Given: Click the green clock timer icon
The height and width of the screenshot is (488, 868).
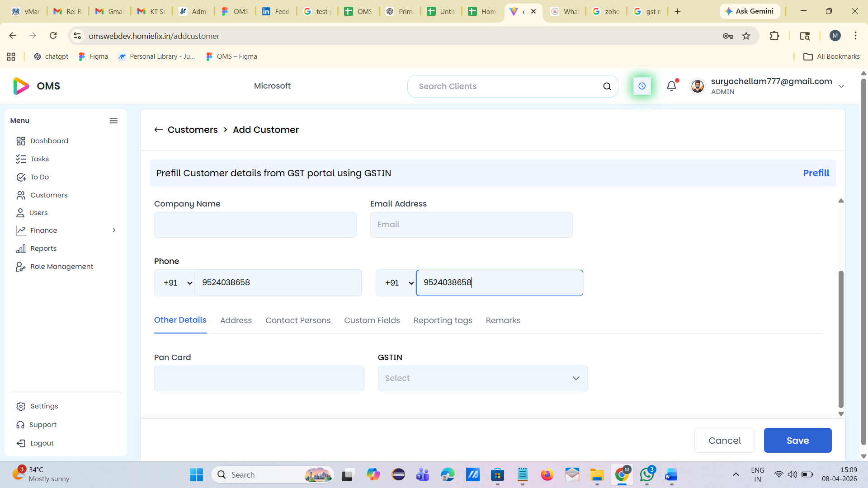Looking at the screenshot, I should 642,86.
